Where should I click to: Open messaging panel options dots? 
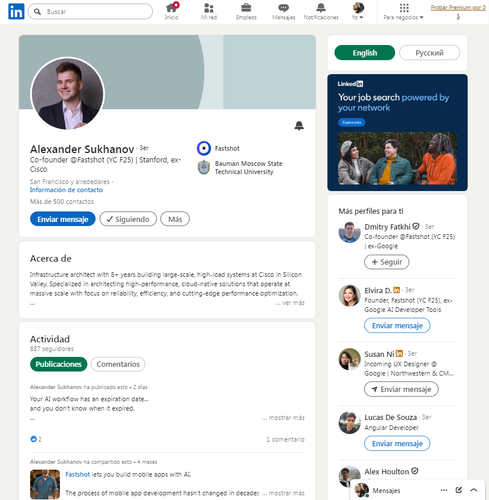pyautogui.click(x=444, y=490)
